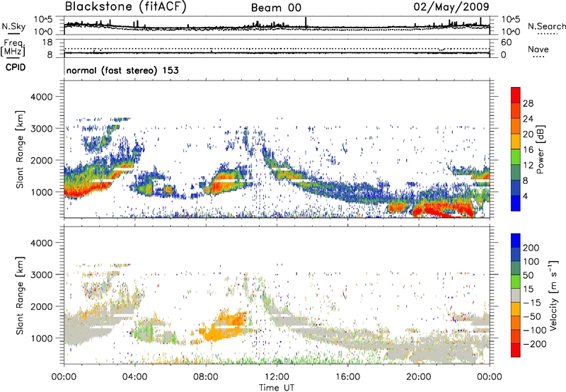
Task: Click 'normal (fast stereo) 153' text
Action: pos(122,70)
